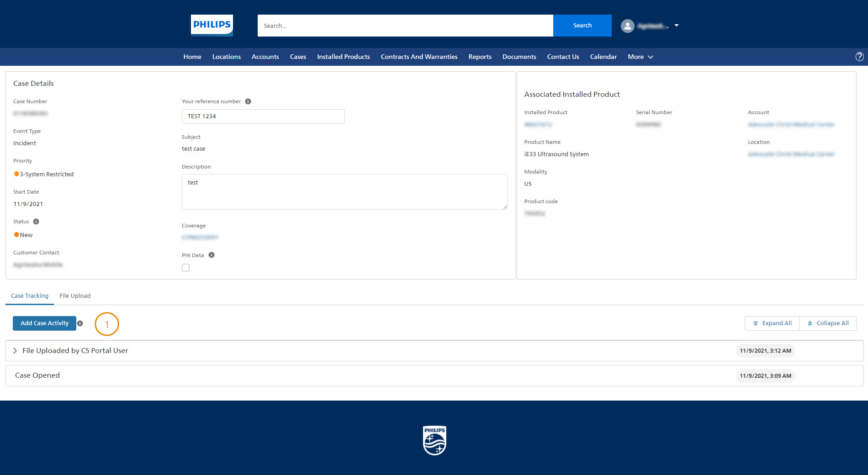The height and width of the screenshot is (475, 868).
Task: Click the user avatar icon
Action: (627, 26)
